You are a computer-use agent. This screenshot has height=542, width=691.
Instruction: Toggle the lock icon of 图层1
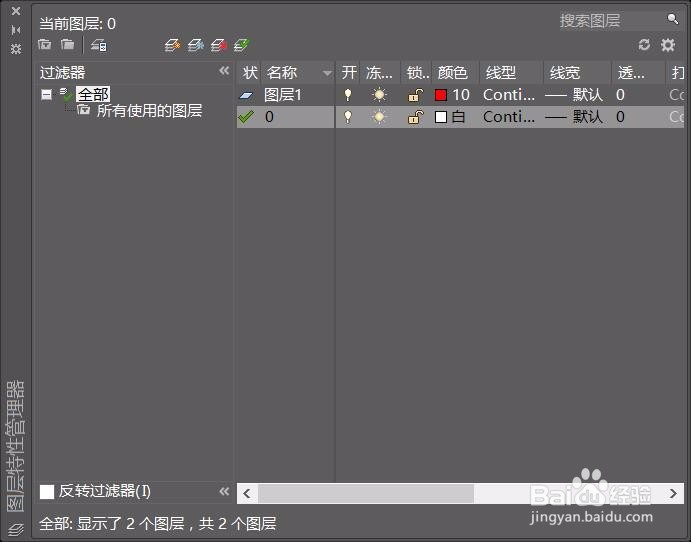(x=416, y=95)
